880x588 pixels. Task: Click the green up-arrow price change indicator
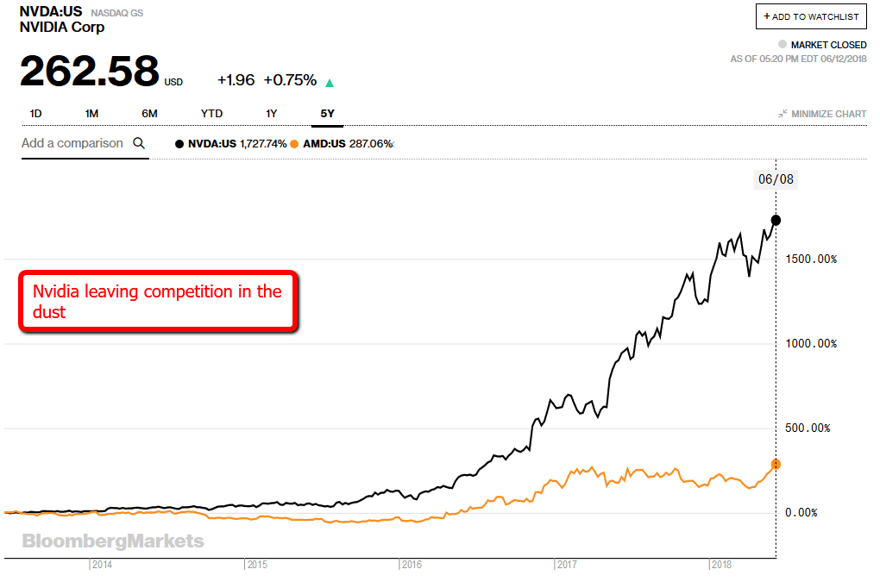click(329, 83)
